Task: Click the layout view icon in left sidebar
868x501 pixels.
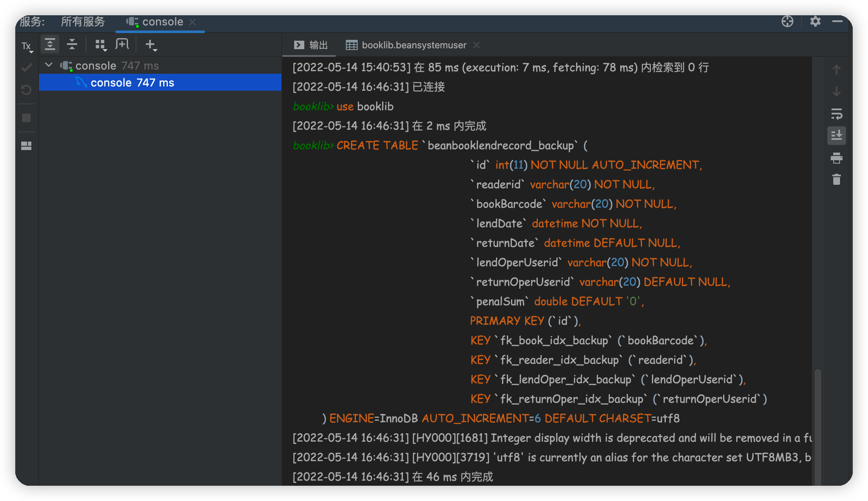Action: (x=26, y=146)
